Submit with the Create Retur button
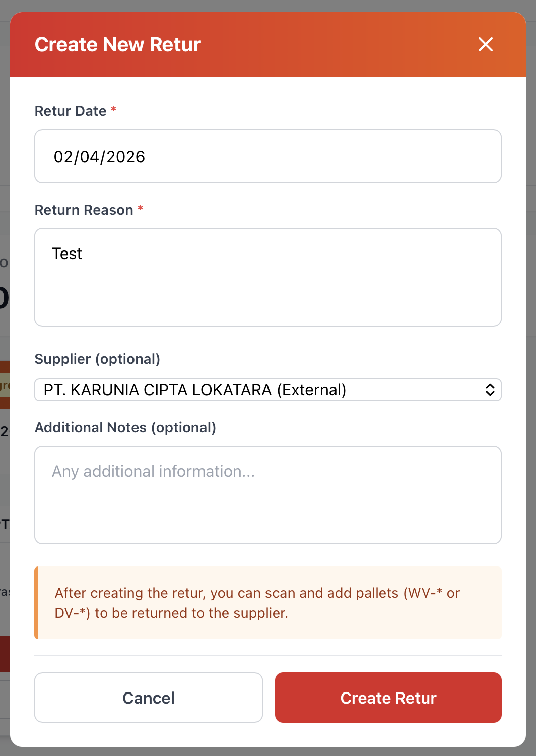 388,698
